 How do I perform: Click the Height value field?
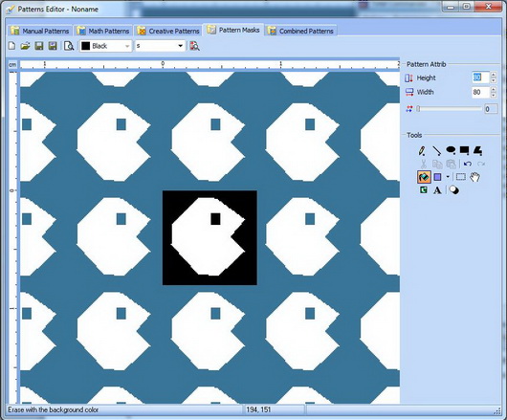480,77
